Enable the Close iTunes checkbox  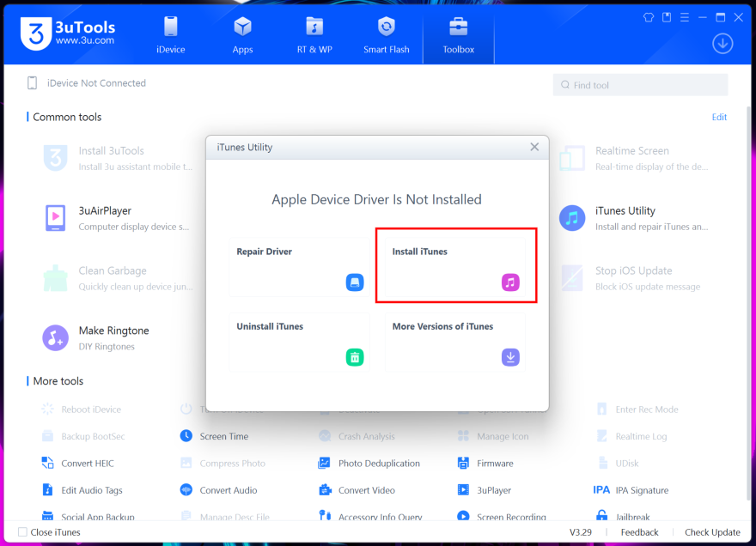[23, 532]
